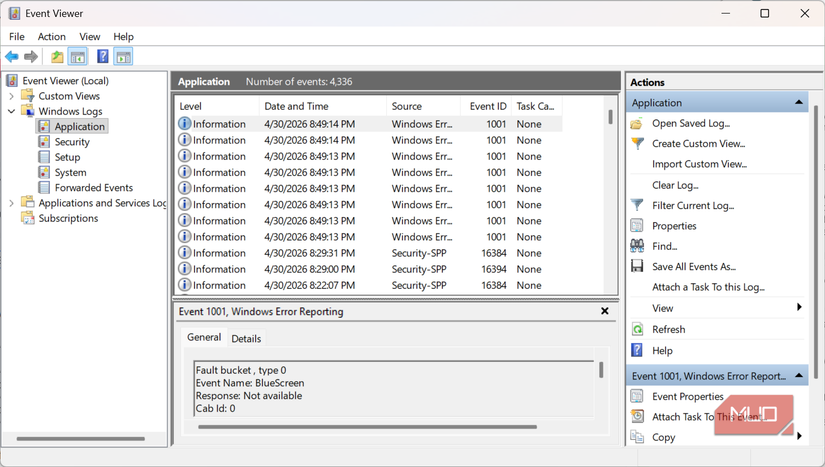The height and width of the screenshot is (467, 825).
Task: Select the Forwarded Events tree item
Action: click(94, 188)
